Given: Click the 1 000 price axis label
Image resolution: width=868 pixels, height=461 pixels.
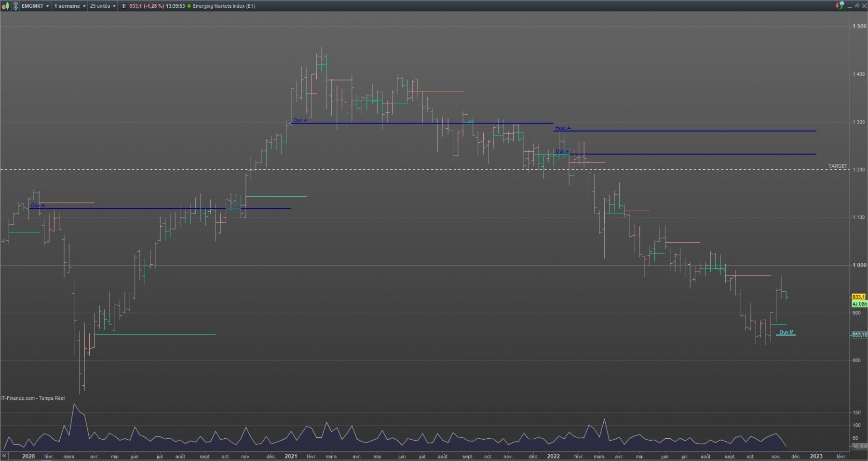Looking at the screenshot, I should point(859,265).
